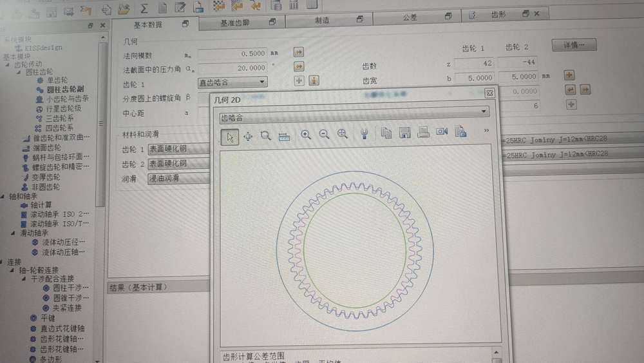Select 小齿轮与齿条 in module tree
The width and height of the screenshot is (644, 363).
point(67,99)
